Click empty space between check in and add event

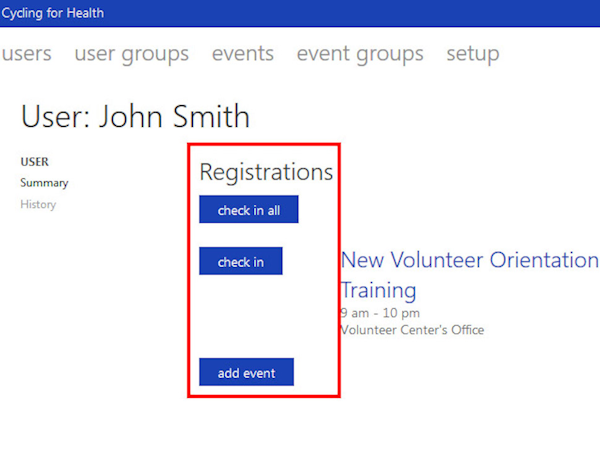(265, 316)
